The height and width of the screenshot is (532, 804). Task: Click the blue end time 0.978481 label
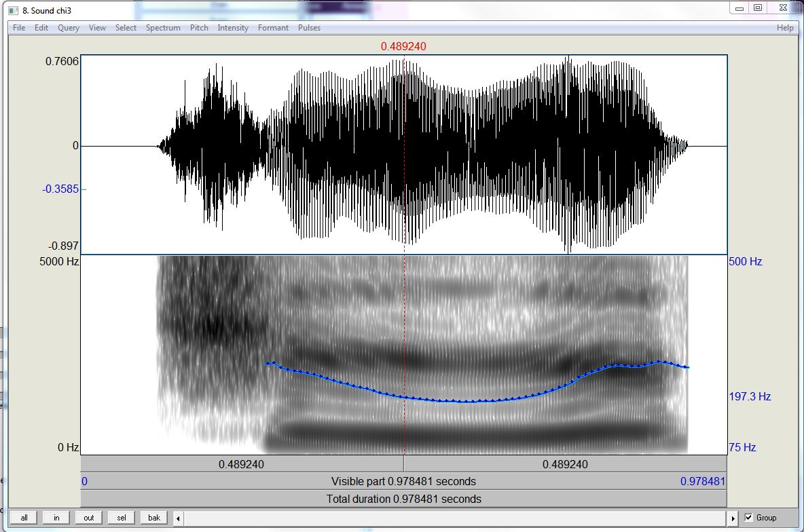click(x=703, y=481)
